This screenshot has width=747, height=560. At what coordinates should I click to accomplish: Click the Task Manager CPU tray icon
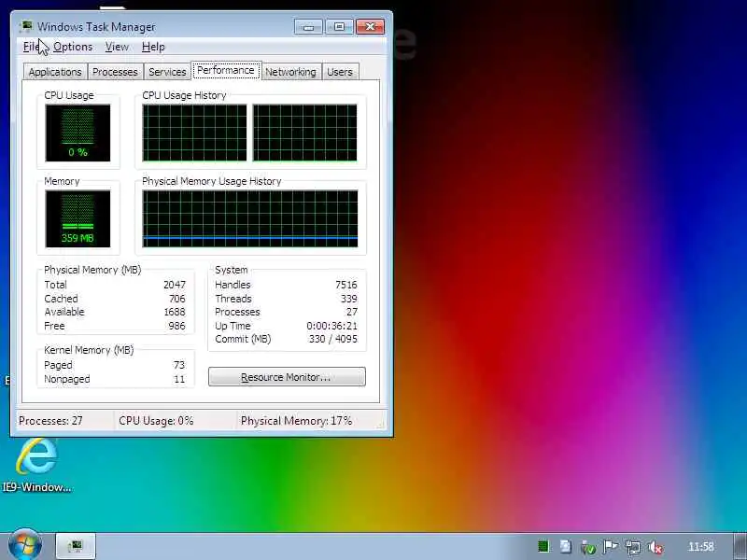[x=543, y=547]
